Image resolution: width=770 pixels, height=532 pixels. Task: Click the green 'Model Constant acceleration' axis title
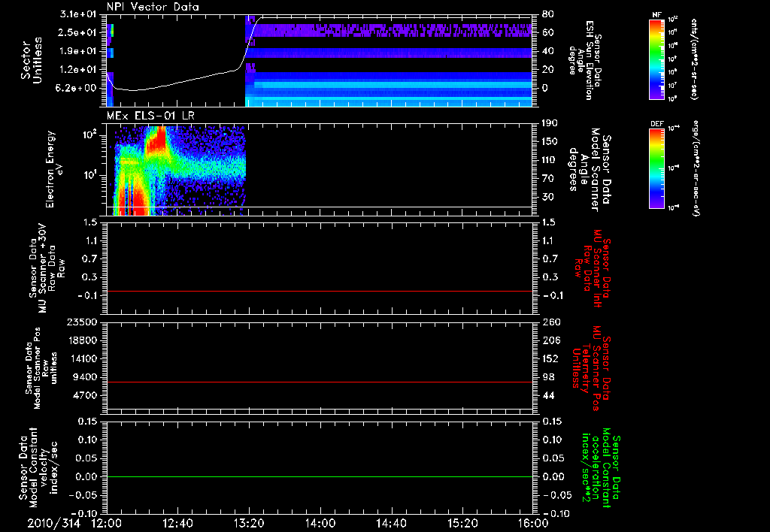click(x=601, y=467)
